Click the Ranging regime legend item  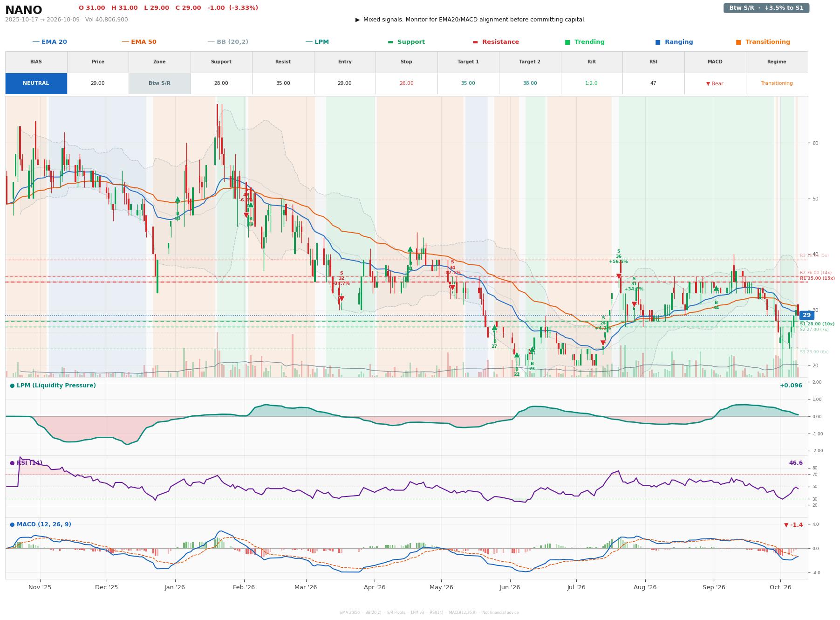click(674, 42)
